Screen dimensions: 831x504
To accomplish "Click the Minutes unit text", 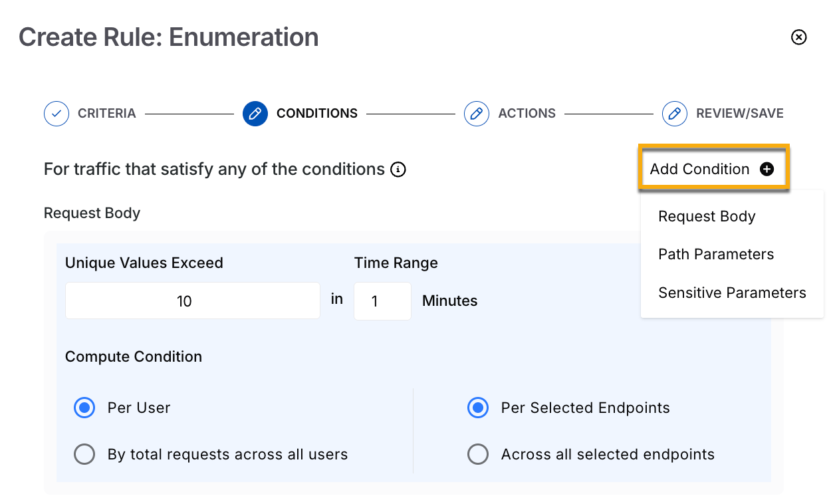I will pyautogui.click(x=450, y=301).
